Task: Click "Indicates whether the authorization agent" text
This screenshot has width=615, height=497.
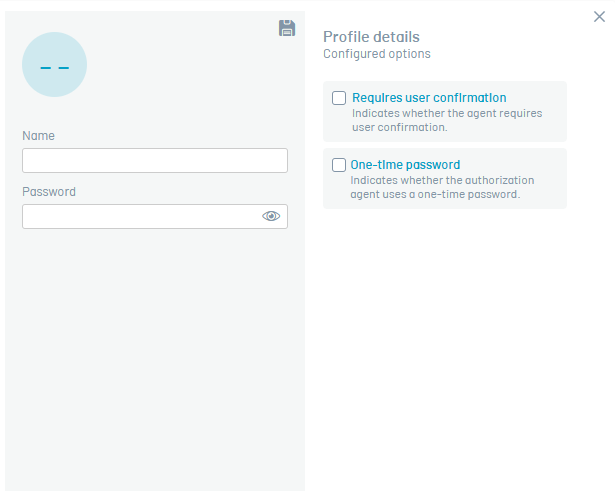Action: pyautogui.click(x=442, y=180)
